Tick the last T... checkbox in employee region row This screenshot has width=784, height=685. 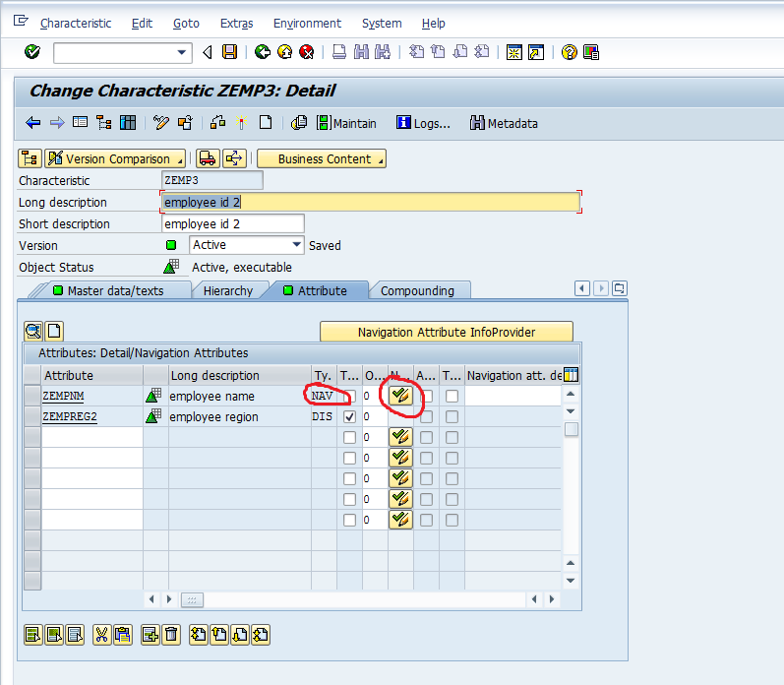point(452,416)
